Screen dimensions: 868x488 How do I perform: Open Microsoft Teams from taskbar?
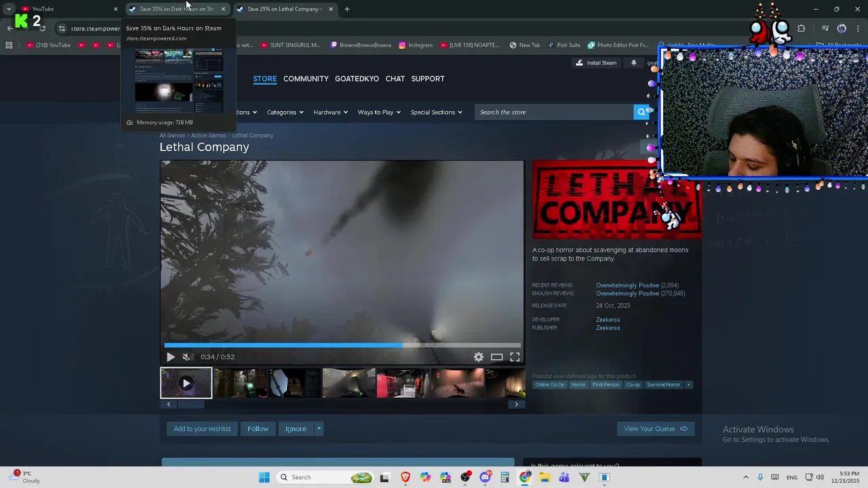(x=564, y=478)
